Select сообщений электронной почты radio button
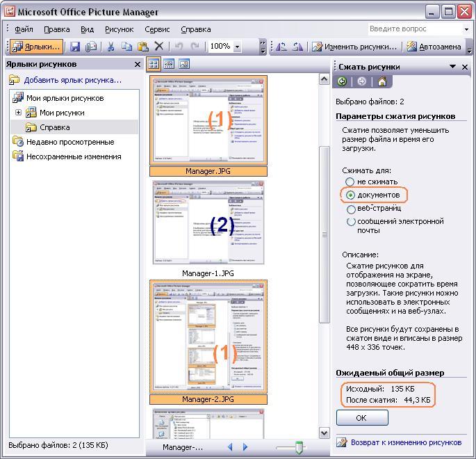The image size is (476, 459). 351,222
